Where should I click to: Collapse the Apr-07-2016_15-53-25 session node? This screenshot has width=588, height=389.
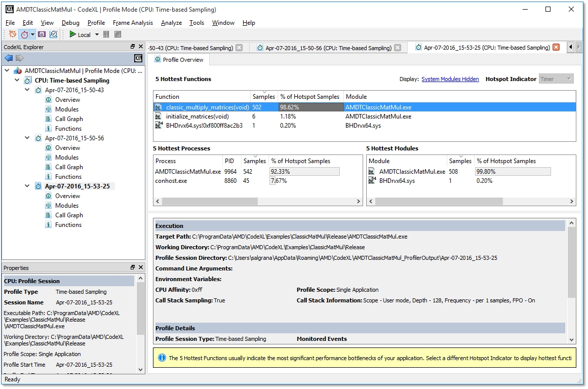click(x=27, y=186)
